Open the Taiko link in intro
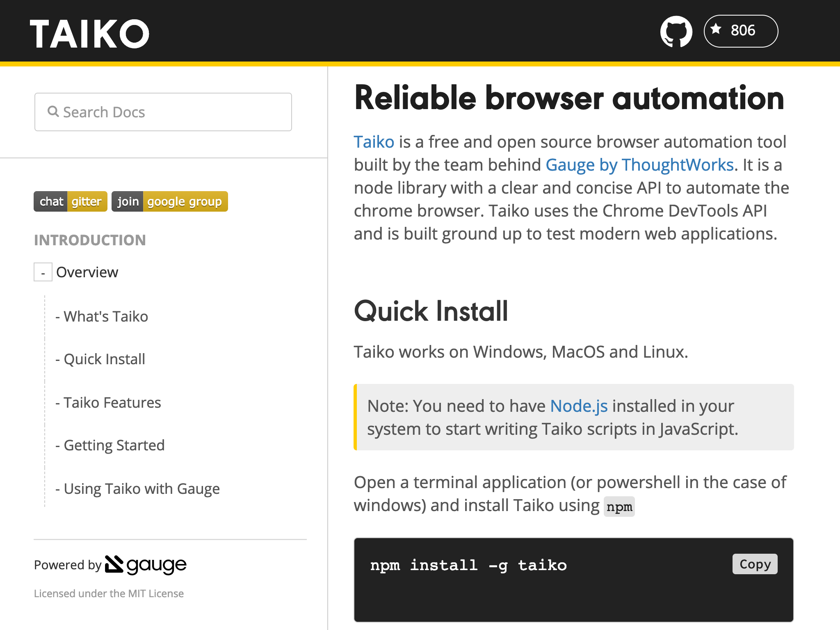This screenshot has width=840, height=630. (x=374, y=142)
